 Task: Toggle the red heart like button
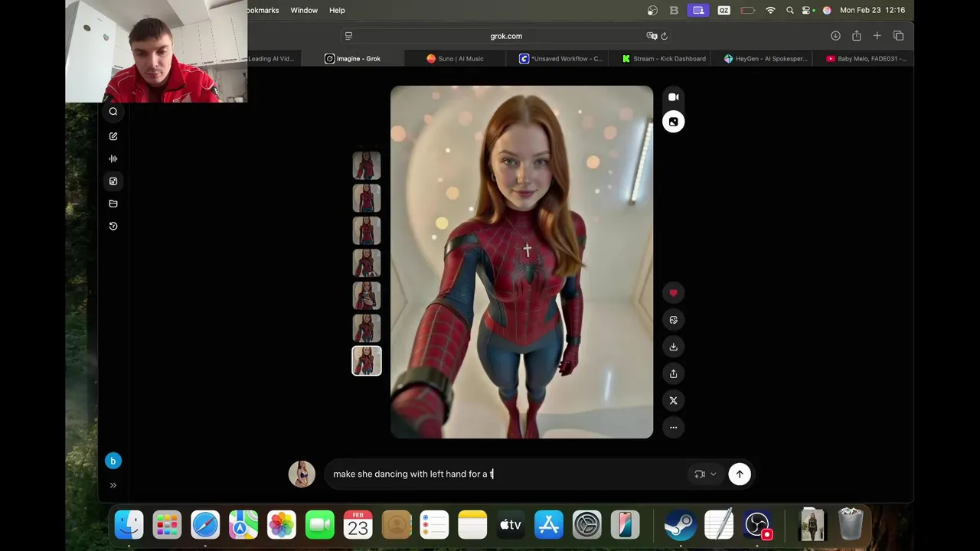(x=674, y=293)
